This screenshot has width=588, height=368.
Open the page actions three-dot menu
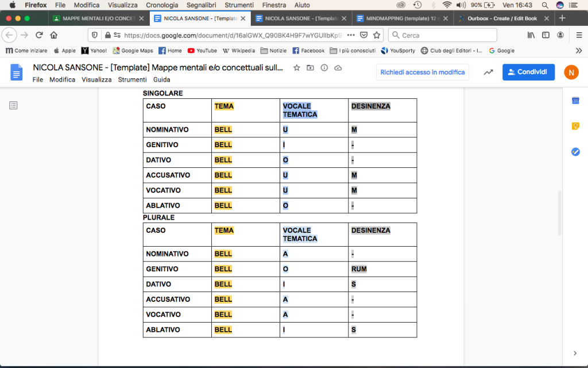(351, 35)
